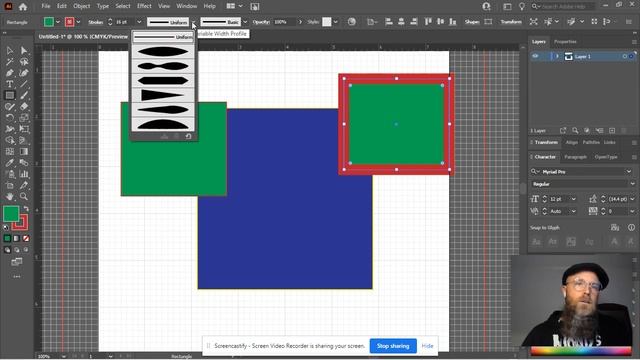The width and height of the screenshot is (640, 360).
Task: Select the Paintbrush tool
Action: pos(24,96)
